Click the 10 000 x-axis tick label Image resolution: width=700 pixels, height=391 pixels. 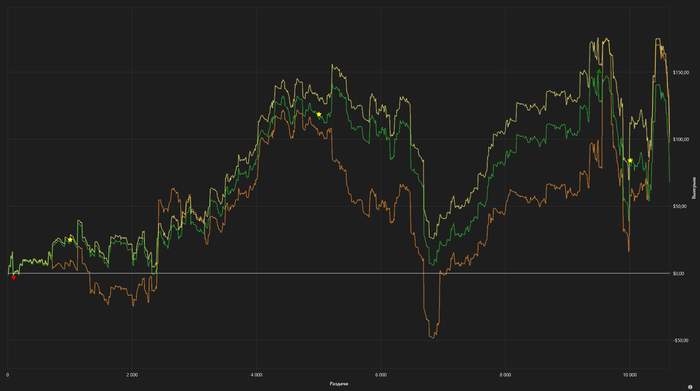pyautogui.click(x=629, y=375)
